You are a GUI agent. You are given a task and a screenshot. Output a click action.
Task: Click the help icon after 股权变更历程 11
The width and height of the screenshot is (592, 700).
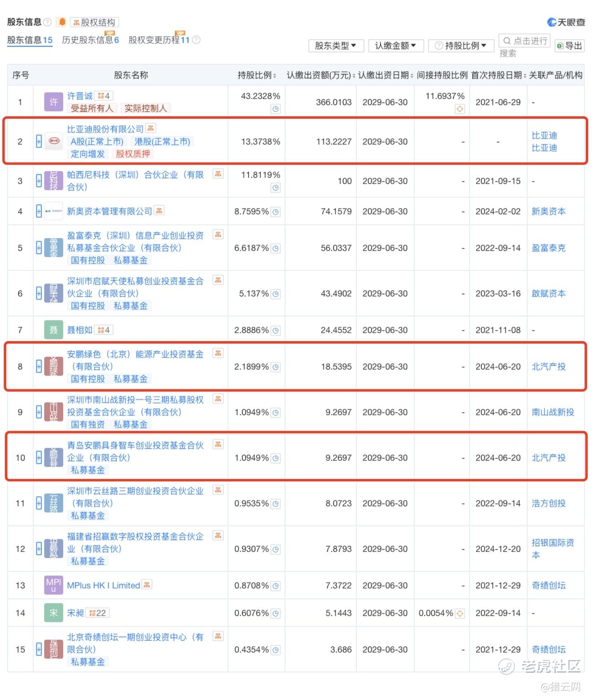[x=197, y=40]
